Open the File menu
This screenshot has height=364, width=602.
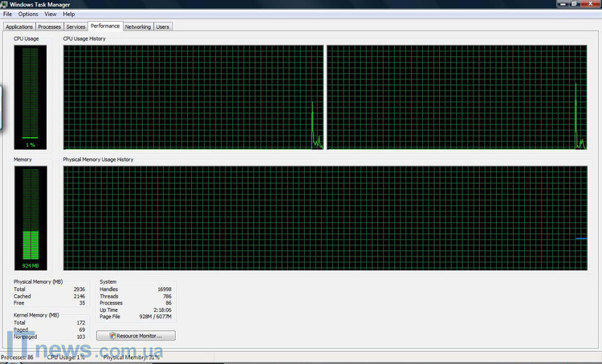click(7, 14)
